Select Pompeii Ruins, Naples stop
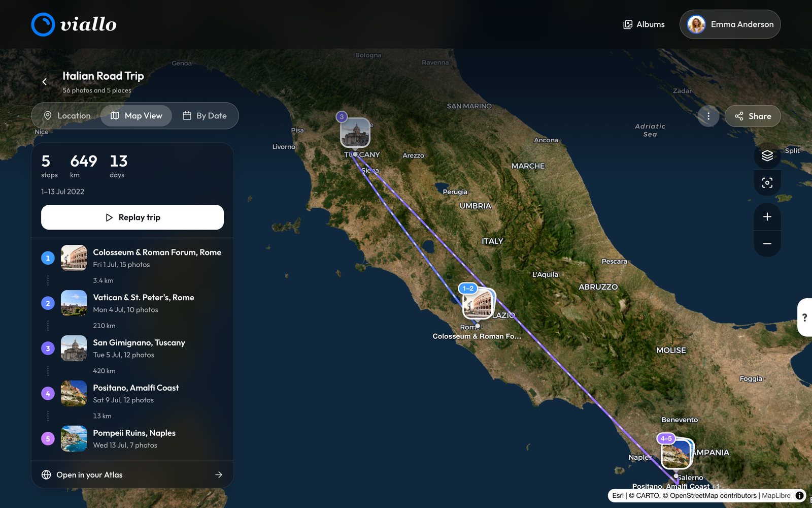 point(132,439)
